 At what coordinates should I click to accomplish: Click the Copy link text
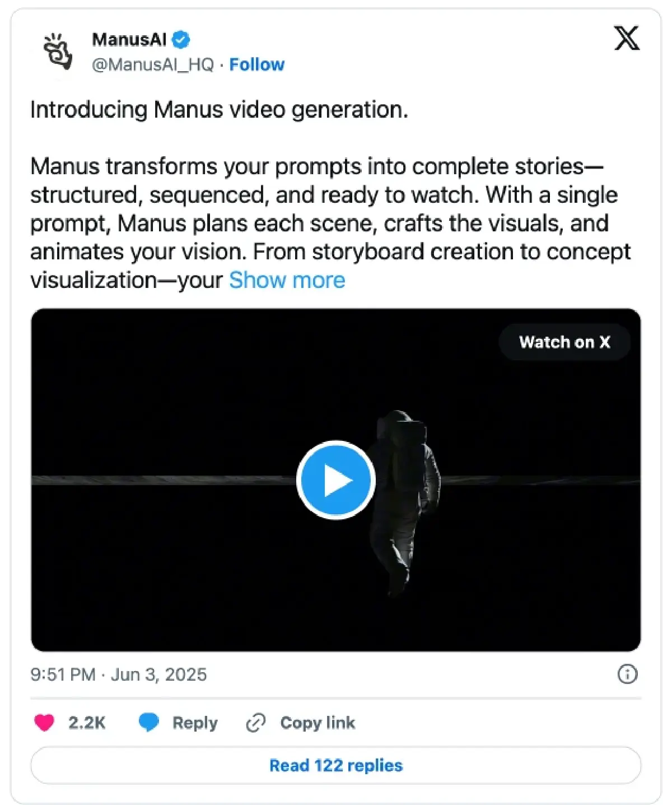[x=318, y=723]
